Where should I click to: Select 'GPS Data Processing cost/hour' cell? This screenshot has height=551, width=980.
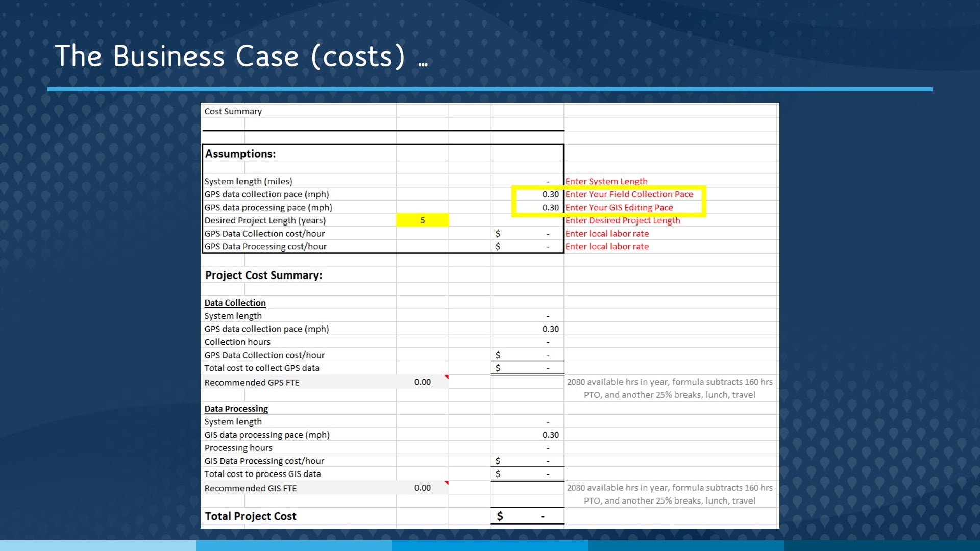265,246
